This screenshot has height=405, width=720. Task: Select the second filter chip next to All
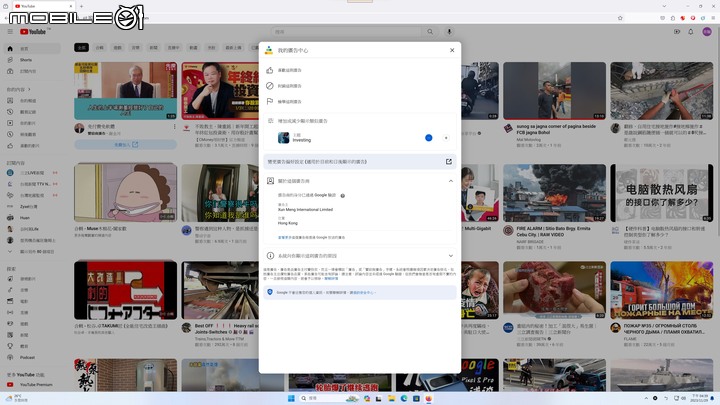[x=100, y=47]
